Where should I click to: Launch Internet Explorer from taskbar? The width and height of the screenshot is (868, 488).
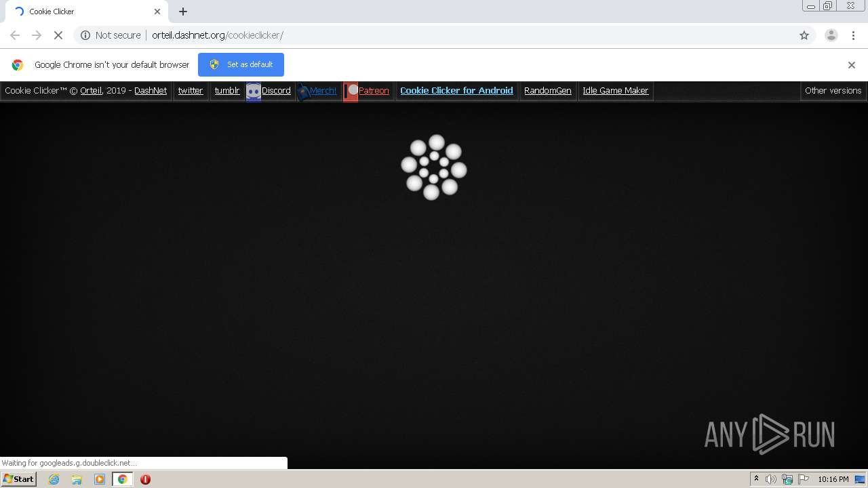click(x=54, y=479)
